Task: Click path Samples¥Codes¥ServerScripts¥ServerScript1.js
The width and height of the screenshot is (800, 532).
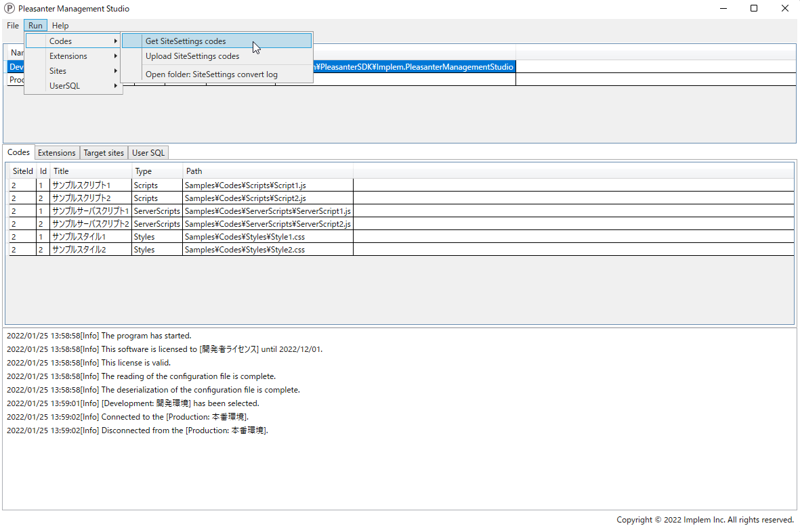Action: tap(268, 211)
